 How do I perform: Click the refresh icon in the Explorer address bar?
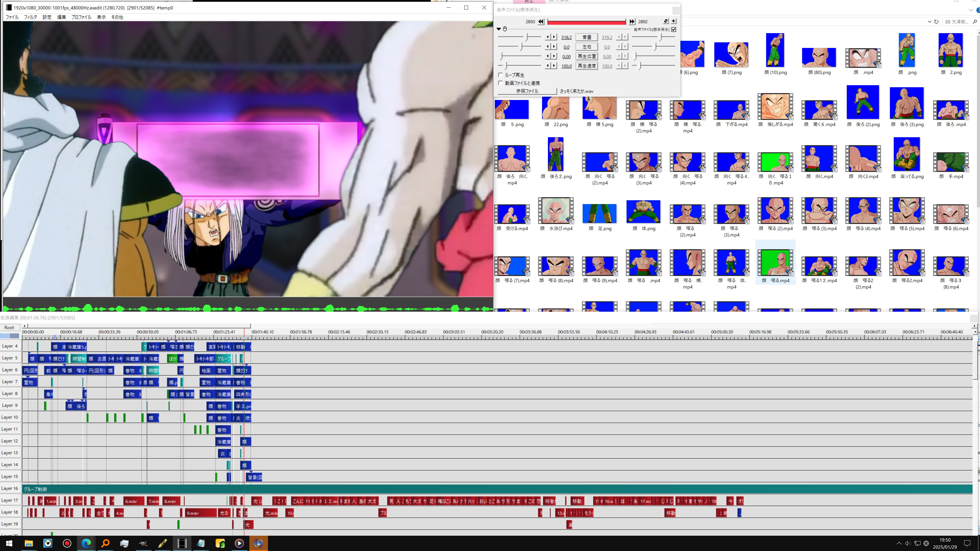pyautogui.click(x=936, y=22)
